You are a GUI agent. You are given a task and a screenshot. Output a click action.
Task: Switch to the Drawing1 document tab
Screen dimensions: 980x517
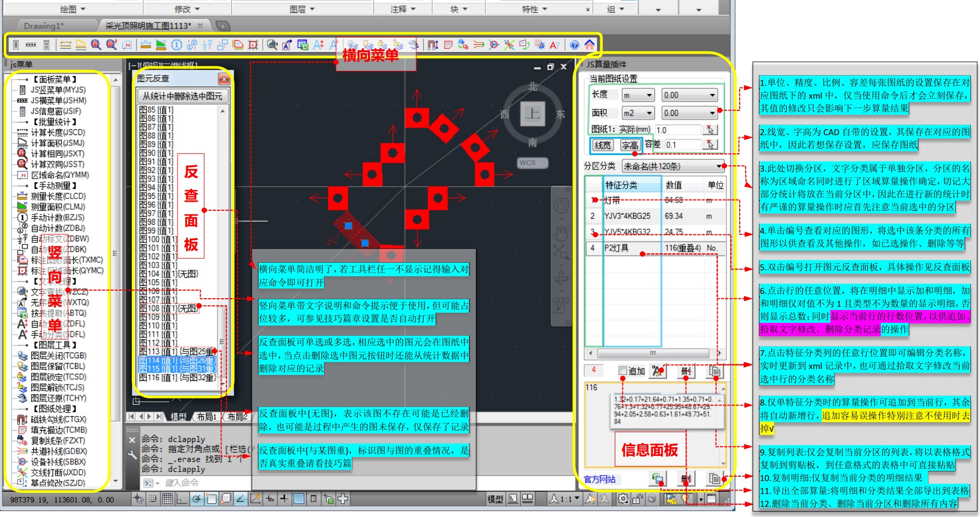[x=44, y=26]
